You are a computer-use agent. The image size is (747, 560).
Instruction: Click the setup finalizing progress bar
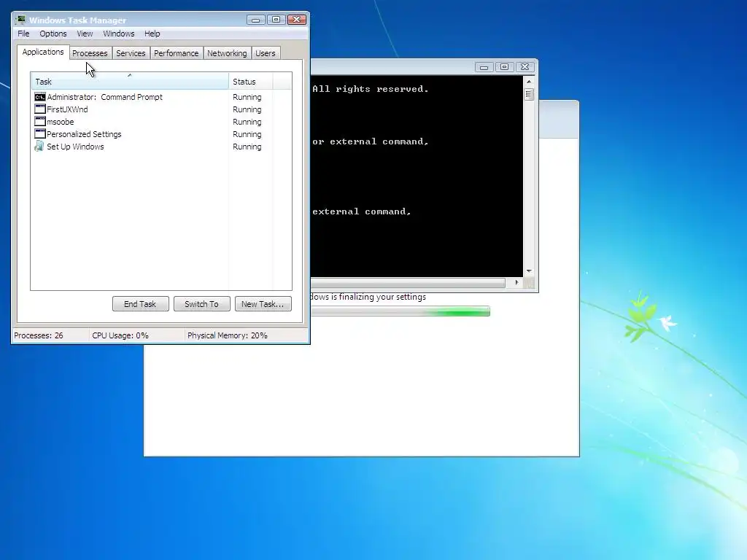pos(400,311)
